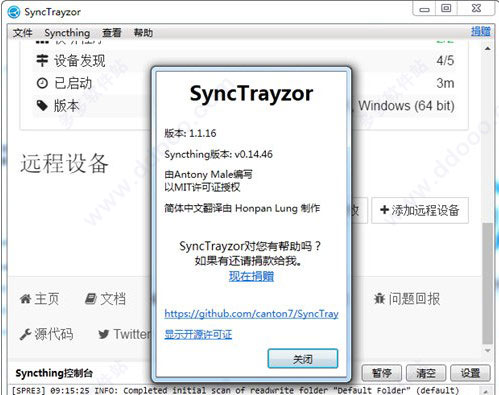Click the plus icon on 添加远程设备
The height and width of the screenshot is (395, 499).
384,210
